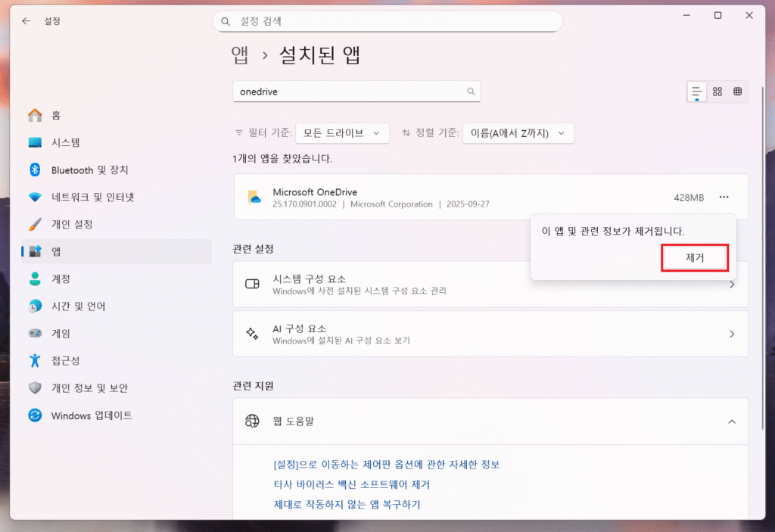
Task: Open 시간 및 언어 clock icon
Action: (35, 306)
